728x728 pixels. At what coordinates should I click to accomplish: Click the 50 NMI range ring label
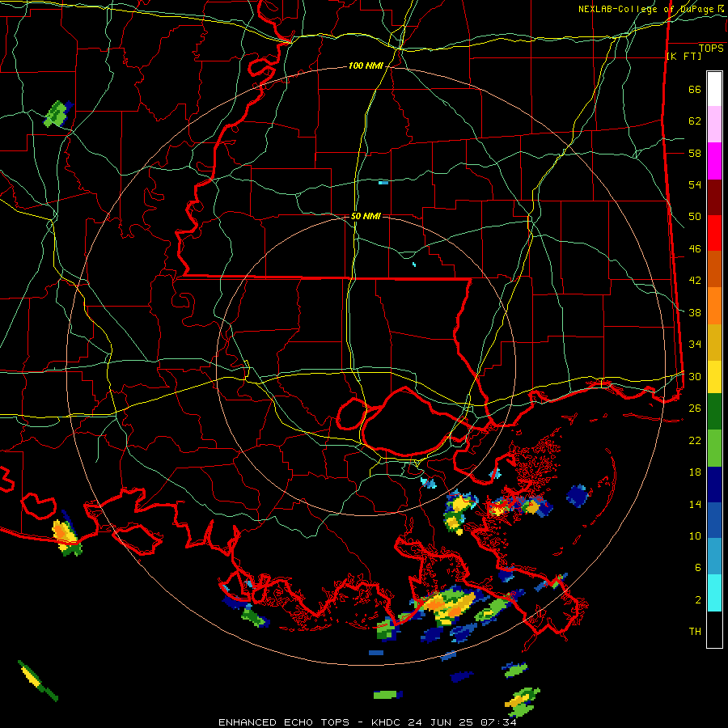tap(366, 216)
